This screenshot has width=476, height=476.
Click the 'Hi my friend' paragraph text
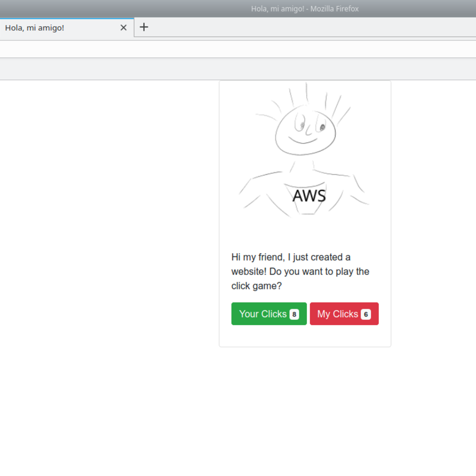pos(300,271)
